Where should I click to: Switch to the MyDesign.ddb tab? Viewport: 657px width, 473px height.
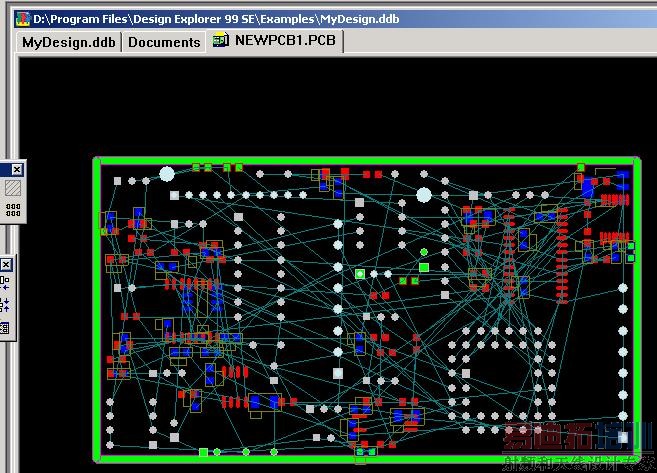pyautogui.click(x=69, y=42)
